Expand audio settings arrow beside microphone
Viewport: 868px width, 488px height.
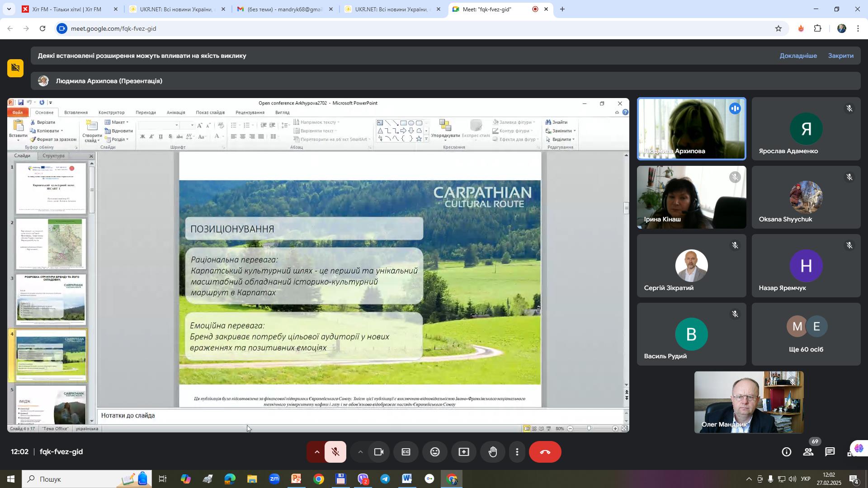tap(316, 452)
